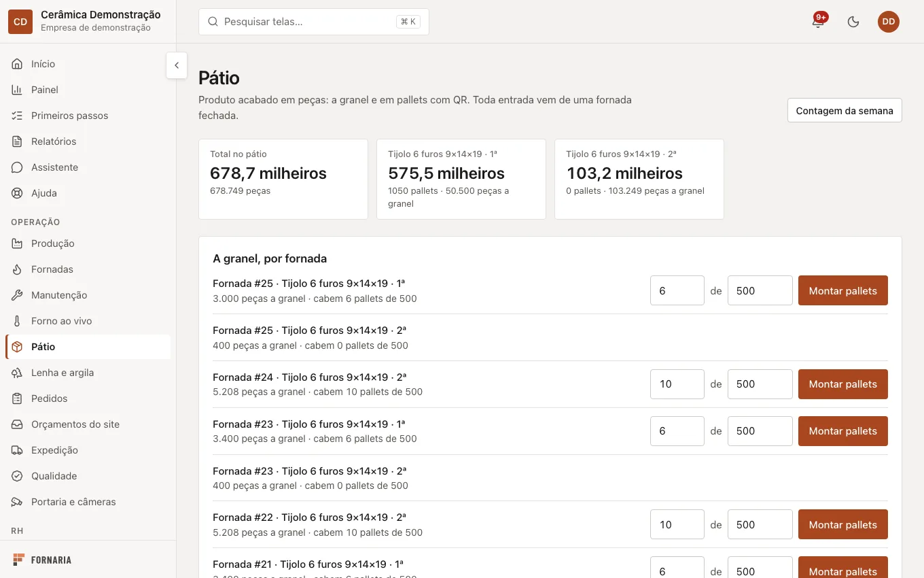Viewport: 924px width, 578px height.
Task: Click the Manutenção wrench icon
Action: (x=17, y=295)
